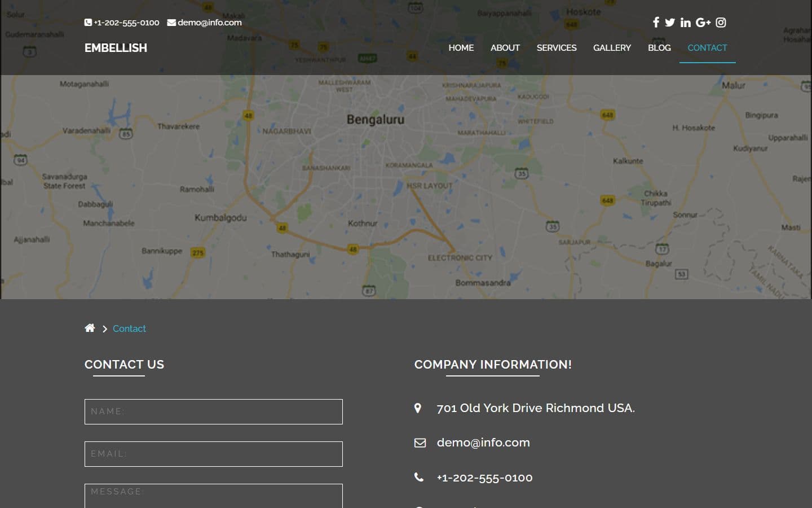Click the phone icon in Company Information
This screenshot has height=508, width=812.
419,478
